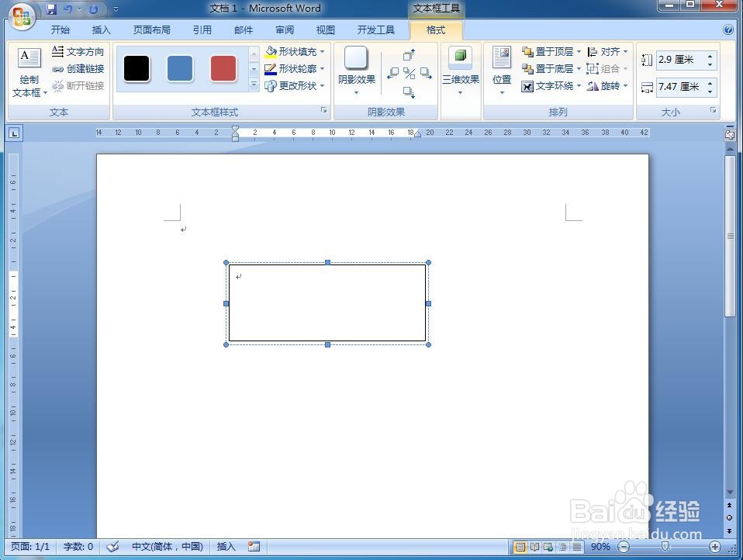Click height field showing 2.9 厘米
Image resolution: width=743 pixels, height=560 pixels.
pyautogui.click(x=680, y=60)
